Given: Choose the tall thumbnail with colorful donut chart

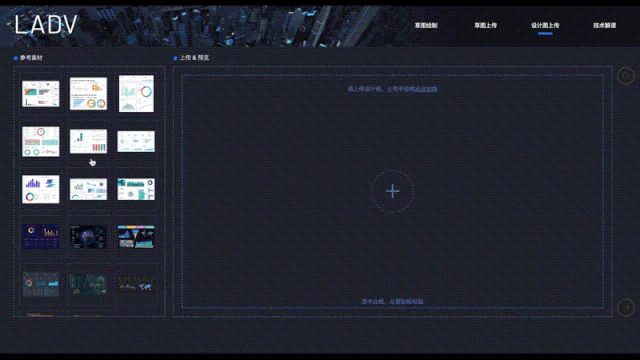Looking at the screenshot, I should point(136,93).
